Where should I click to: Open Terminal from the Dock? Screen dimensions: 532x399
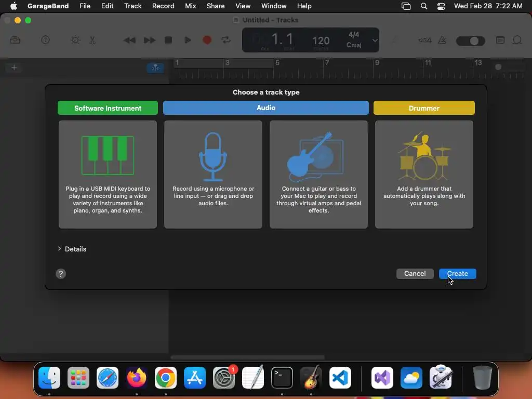pos(282,378)
